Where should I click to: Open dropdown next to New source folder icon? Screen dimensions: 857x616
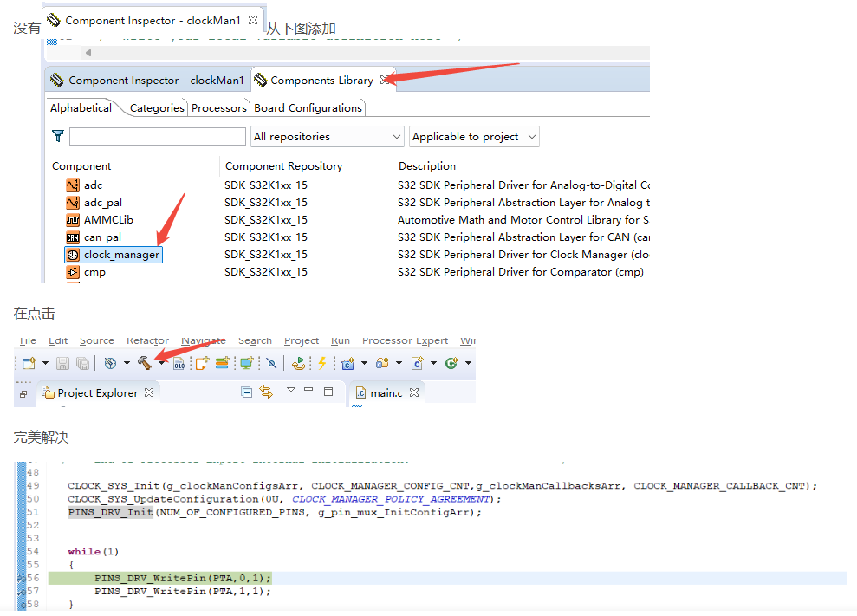pyautogui.click(x=399, y=363)
